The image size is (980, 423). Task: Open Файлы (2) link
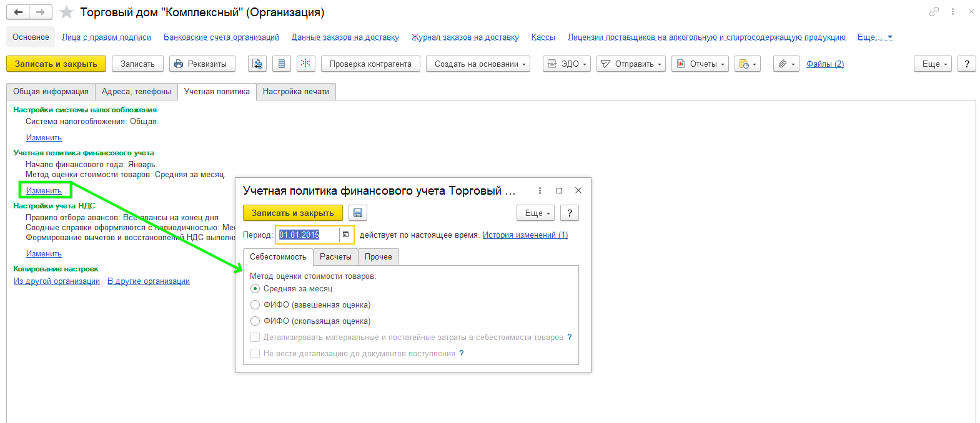point(825,64)
